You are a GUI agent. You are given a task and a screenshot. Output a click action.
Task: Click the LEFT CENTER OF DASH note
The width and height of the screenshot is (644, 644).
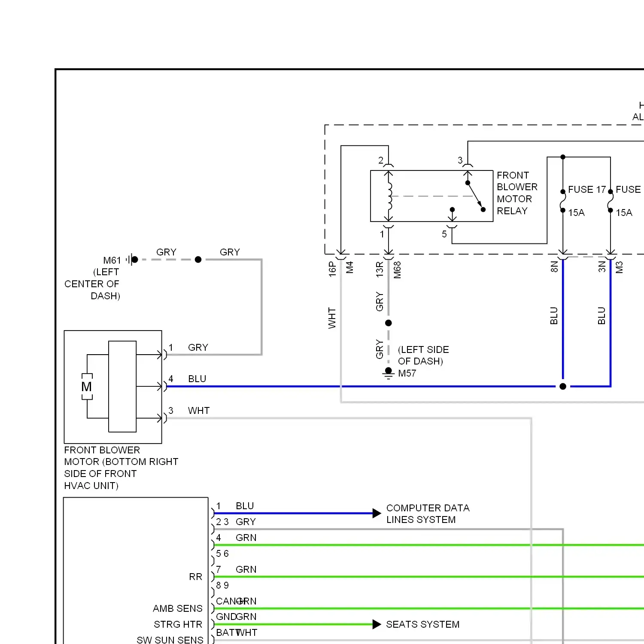click(x=92, y=284)
